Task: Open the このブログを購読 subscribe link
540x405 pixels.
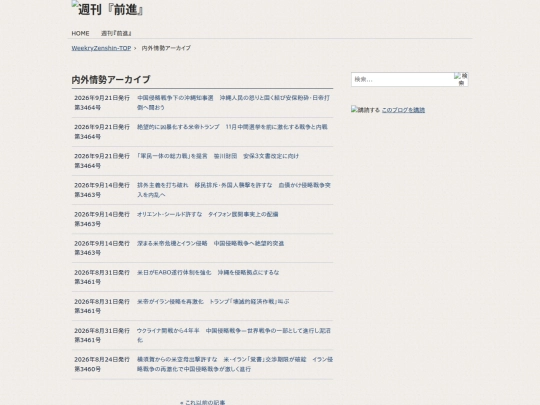Action: pos(403,110)
